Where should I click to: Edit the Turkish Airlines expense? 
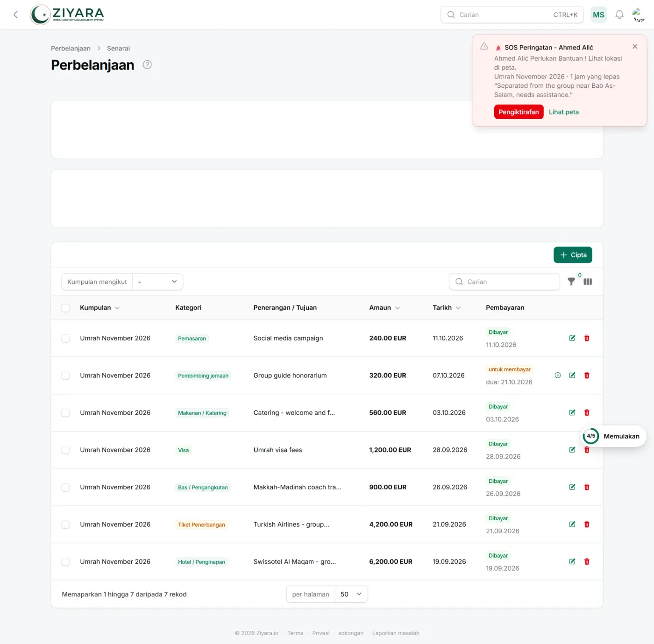tap(572, 524)
